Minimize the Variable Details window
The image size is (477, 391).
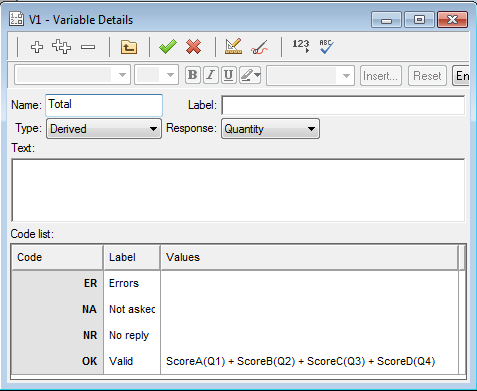coord(386,20)
